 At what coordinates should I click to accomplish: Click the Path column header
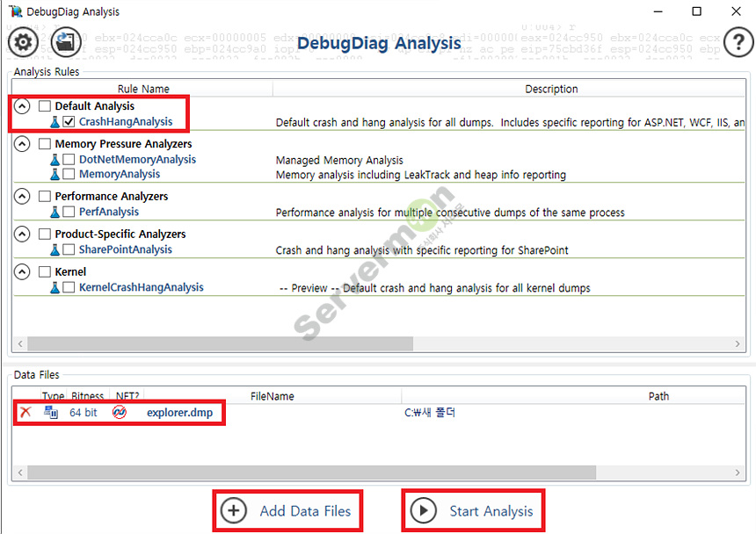pyautogui.click(x=658, y=396)
